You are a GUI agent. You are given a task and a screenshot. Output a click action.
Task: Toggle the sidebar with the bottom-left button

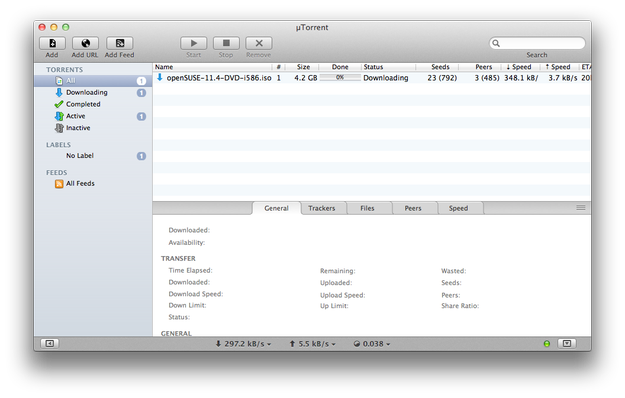click(50, 343)
